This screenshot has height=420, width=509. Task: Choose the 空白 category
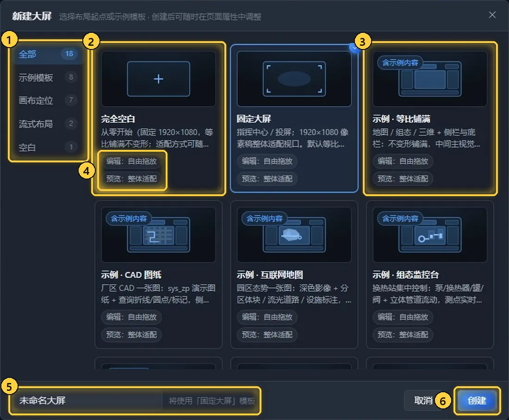[48, 147]
